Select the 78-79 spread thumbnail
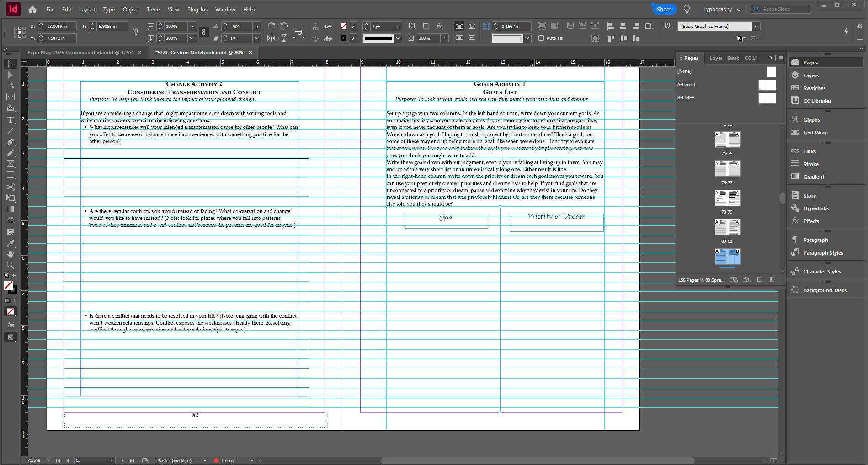Viewport: 868px width, 465px height. tap(727, 198)
